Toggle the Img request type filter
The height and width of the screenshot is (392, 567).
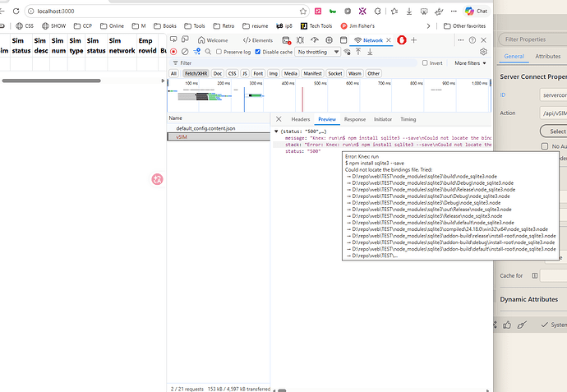tap(274, 73)
